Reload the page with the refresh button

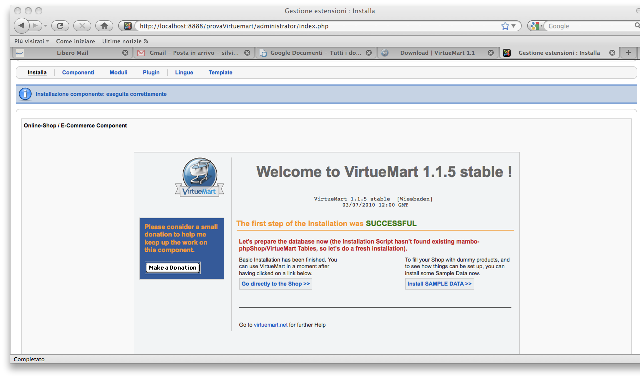[x=60, y=26]
